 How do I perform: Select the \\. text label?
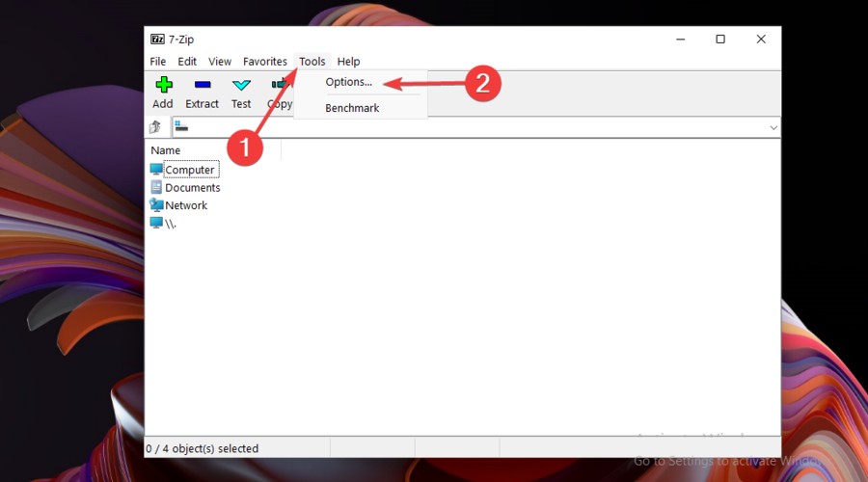[171, 224]
